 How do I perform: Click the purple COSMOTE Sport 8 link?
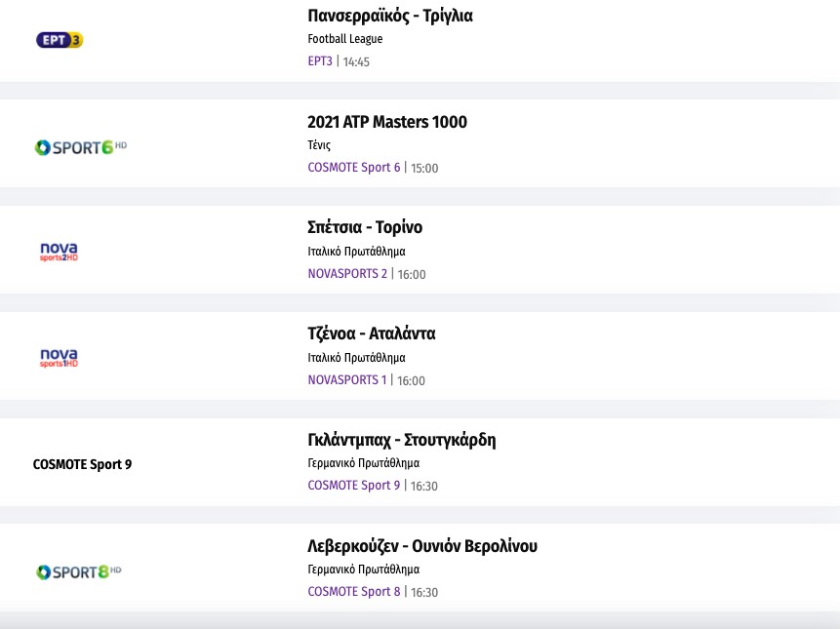tap(353, 591)
